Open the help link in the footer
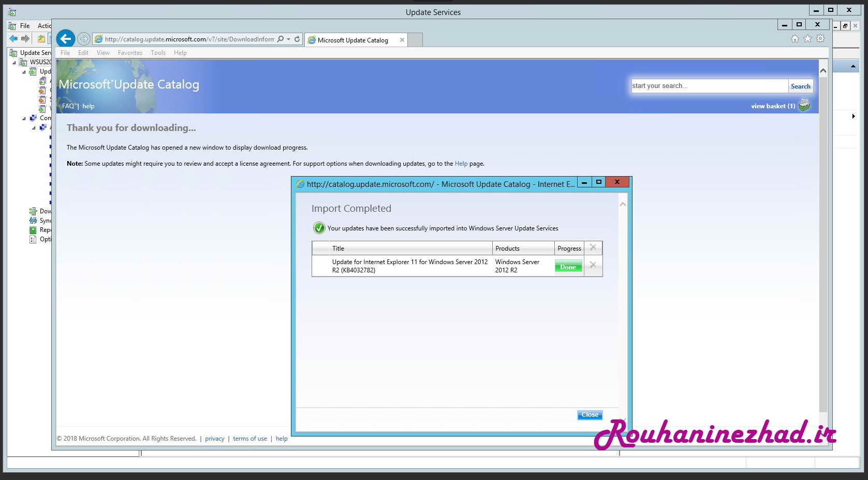Image resolution: width=868 pixels, height=480 pixels. [x=282, y=439]
